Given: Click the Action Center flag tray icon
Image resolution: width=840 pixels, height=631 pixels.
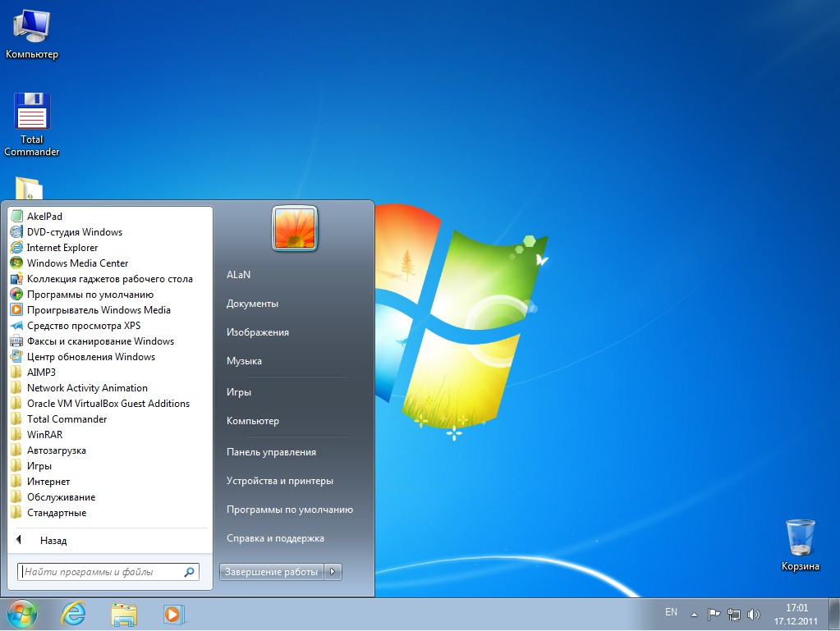Looking at the screenshot, I should tap(714, 615).
